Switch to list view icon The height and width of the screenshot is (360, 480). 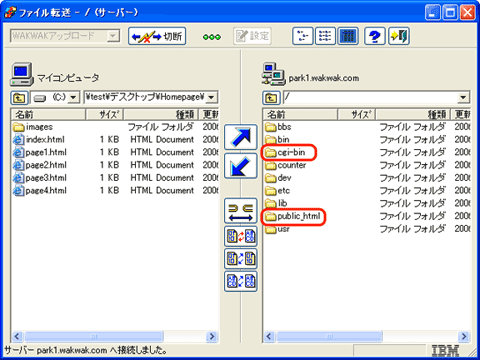(325, 36)
